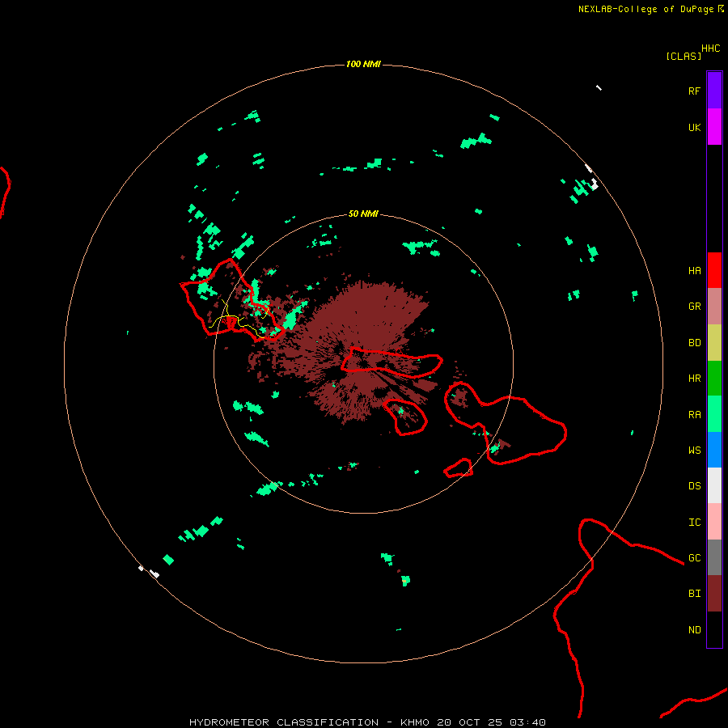The image size is (728, 728).
Task: Select the BD yellow legend swatch
Action: 714,343
